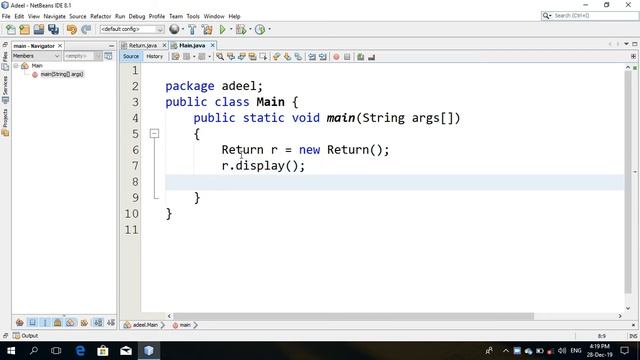
Task: Switch to History view button
Action: coord(154,56)
